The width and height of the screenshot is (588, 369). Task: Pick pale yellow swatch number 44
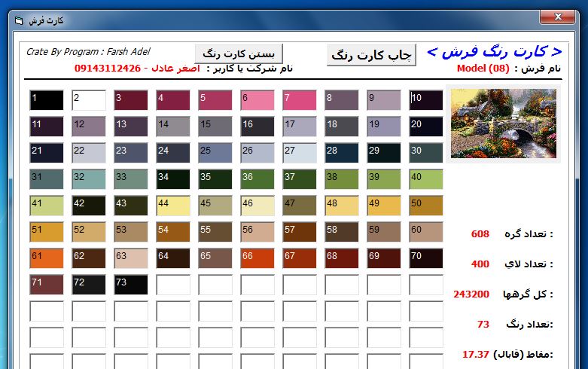pos(173,206)
